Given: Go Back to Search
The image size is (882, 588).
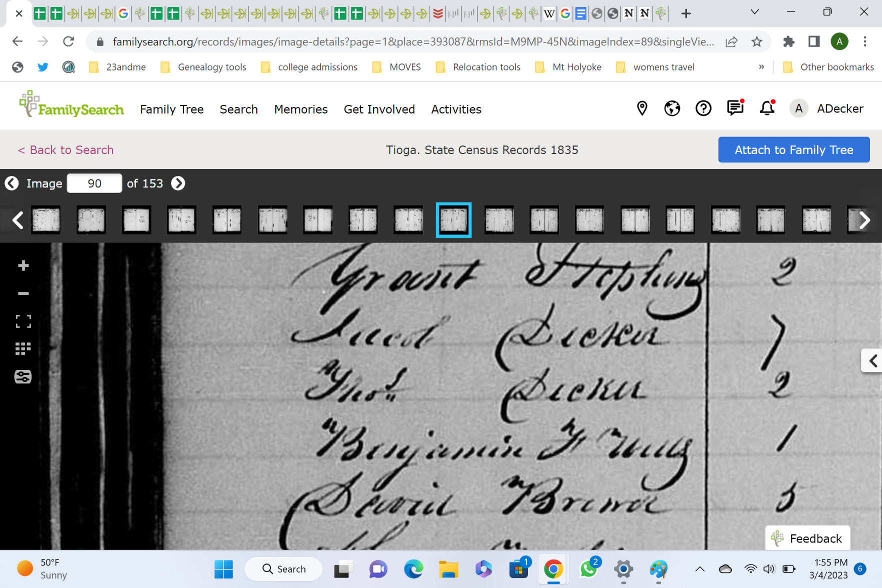Looking at the screenshot, I should coord(65,150).
